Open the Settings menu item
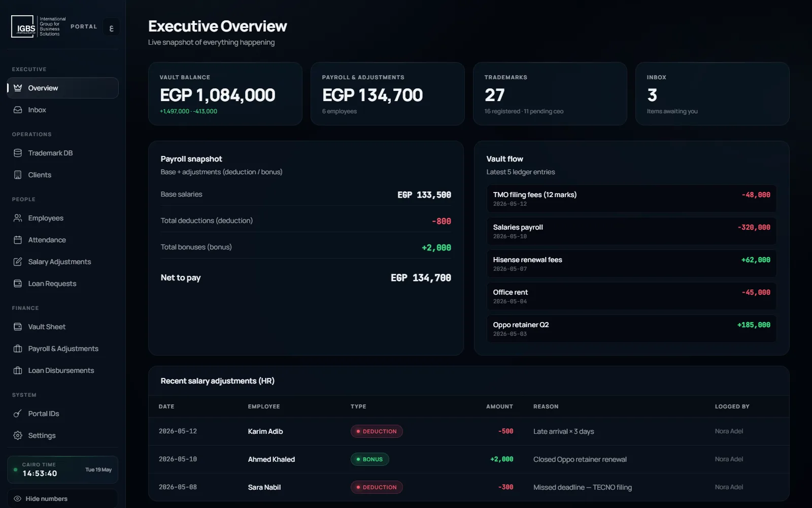812x508 pixels. click(63, 435)
